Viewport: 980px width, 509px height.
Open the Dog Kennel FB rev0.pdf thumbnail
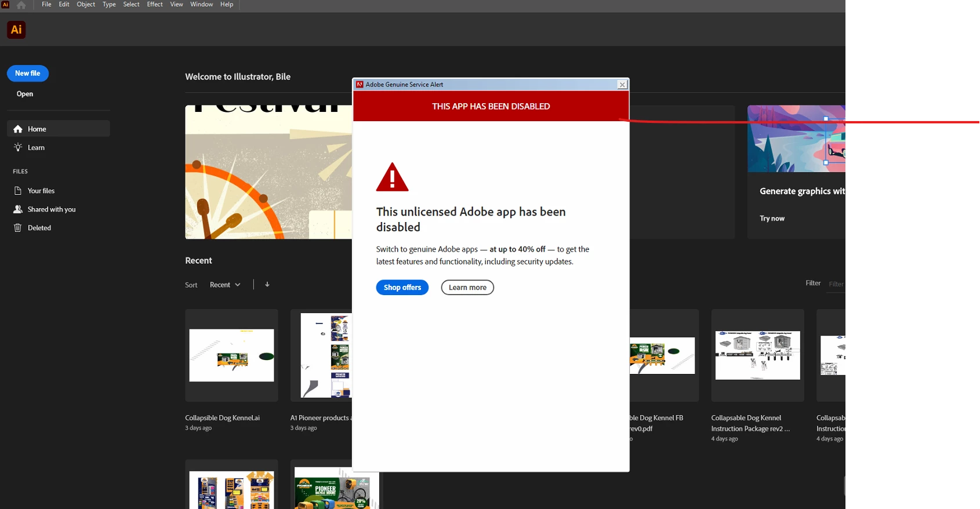coord(664,355)
